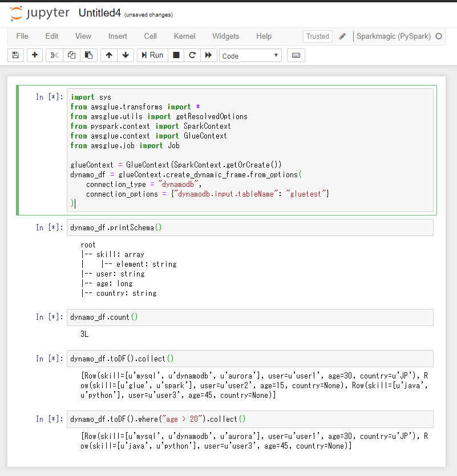Viewport: 457px width, 476px height.
Task: Open the Cell menu
Action: 150,36
